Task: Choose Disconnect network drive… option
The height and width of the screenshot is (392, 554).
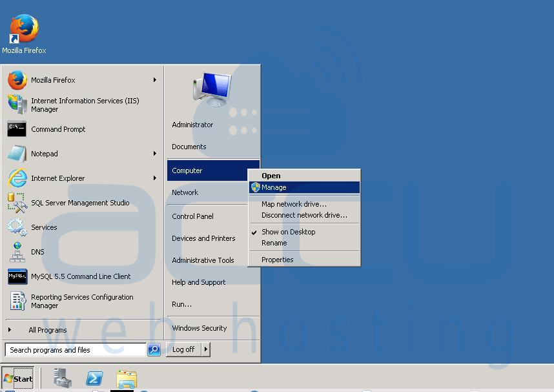Action: point(304,215)
